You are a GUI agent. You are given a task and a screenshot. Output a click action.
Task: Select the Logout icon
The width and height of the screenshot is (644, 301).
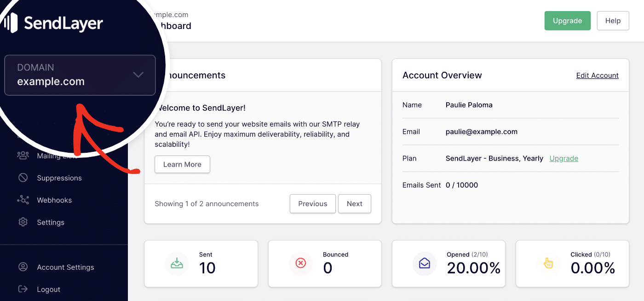pyautogui.click(x=23, y=289)
